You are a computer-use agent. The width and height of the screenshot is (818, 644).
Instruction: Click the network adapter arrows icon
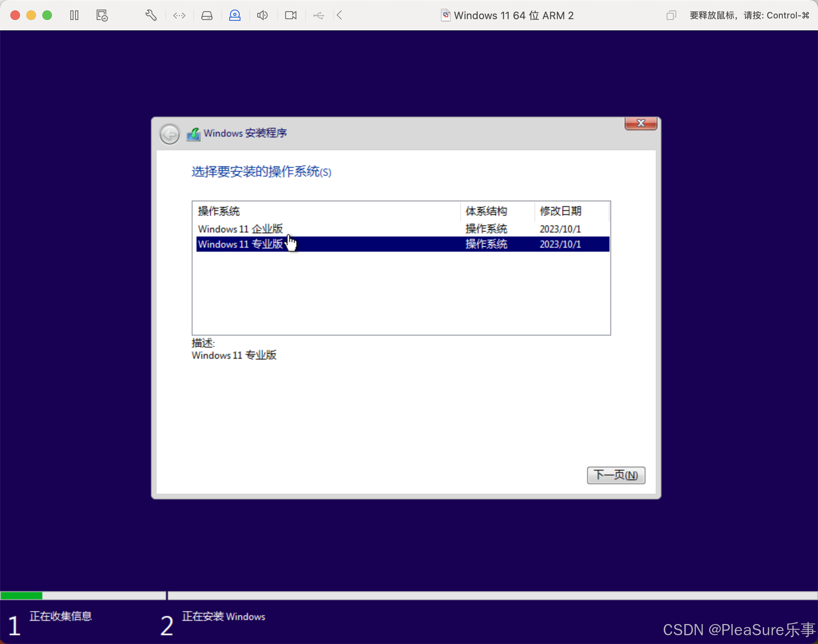point(179,16)
